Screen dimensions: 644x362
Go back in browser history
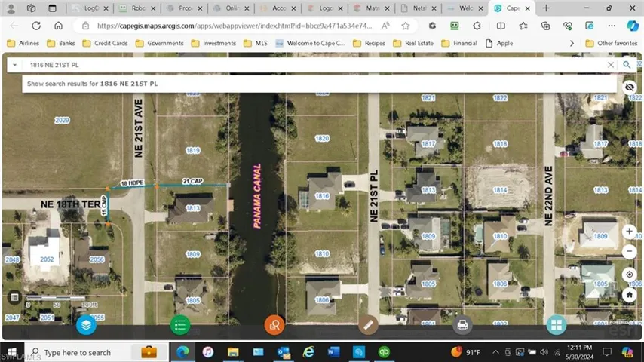coord(14,26)
